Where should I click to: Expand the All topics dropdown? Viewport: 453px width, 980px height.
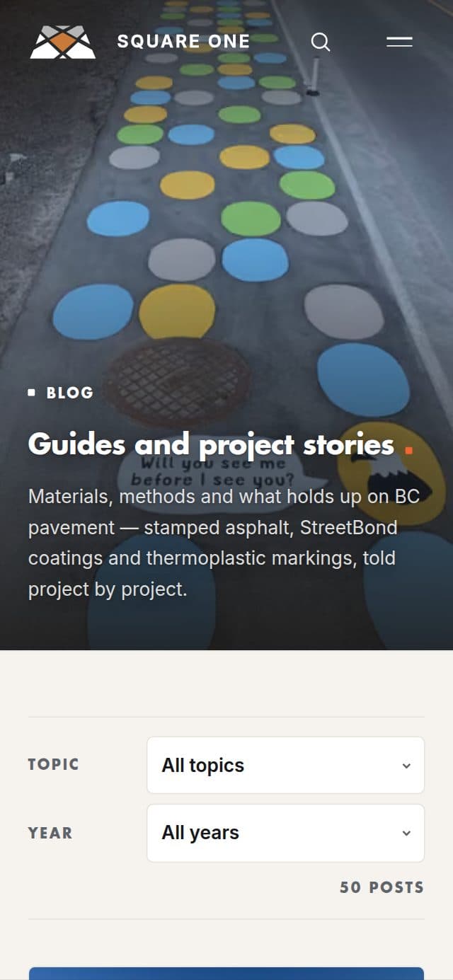[285, 765]
